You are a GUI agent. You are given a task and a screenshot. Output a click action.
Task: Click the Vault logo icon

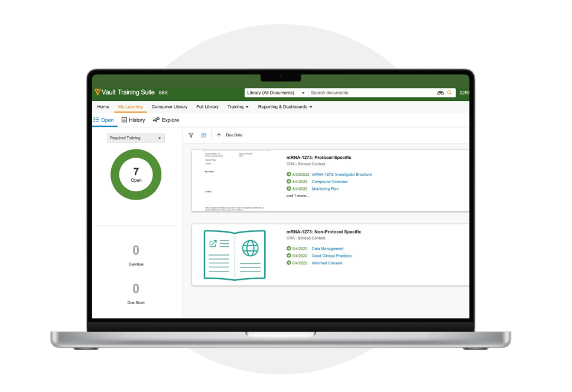(x=97, y=93)
